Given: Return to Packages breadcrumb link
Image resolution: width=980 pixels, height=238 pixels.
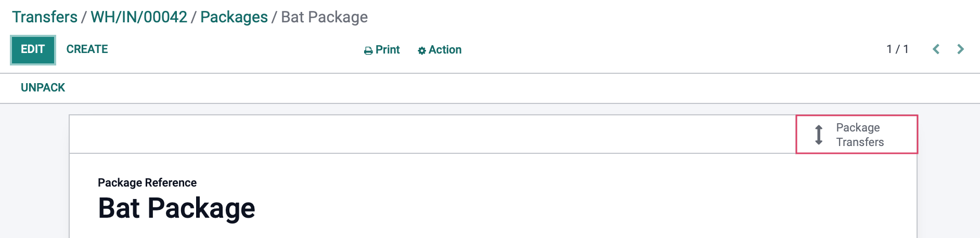Looking at the screenshot, I should [234, 17].
